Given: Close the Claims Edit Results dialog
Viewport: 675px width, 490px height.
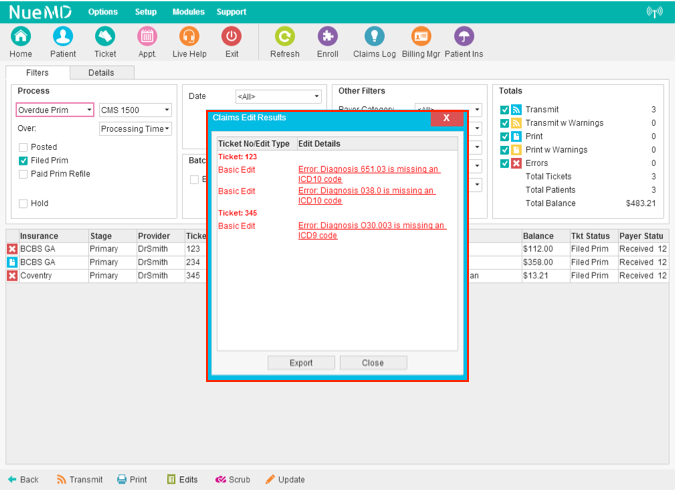Looking at the screenshot, I should 447,118.
